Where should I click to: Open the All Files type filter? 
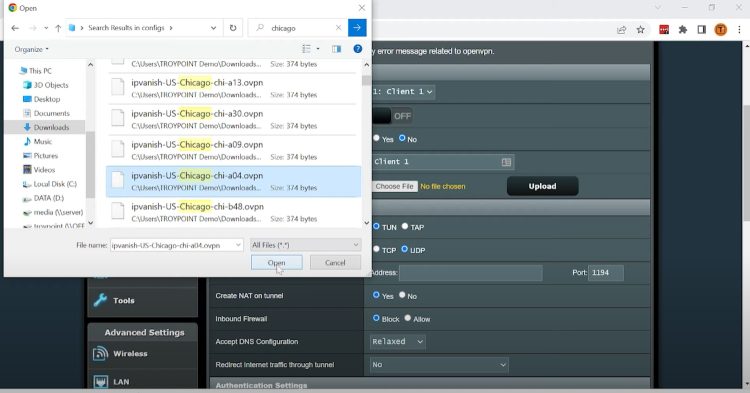click(x=305, y=245)
